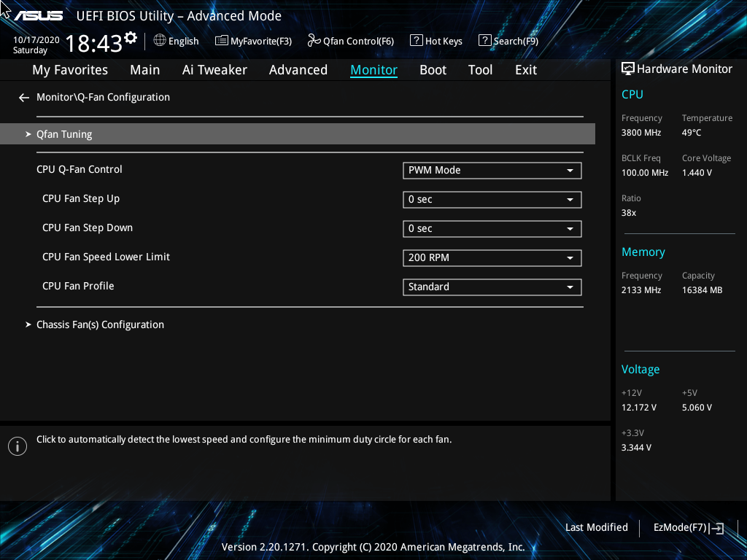Switch to the Main tab

click(x=145, y=70)
